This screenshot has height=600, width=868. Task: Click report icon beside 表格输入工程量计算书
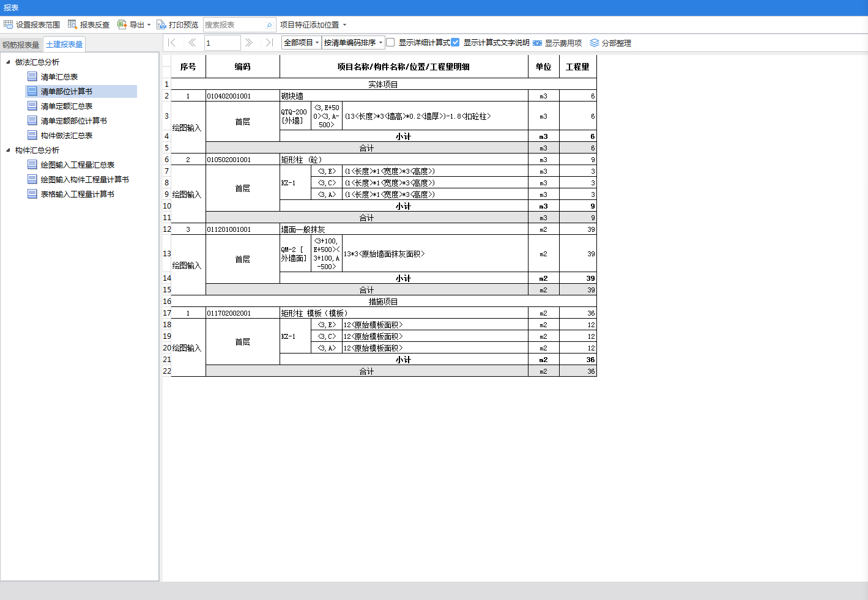[32, 194]
